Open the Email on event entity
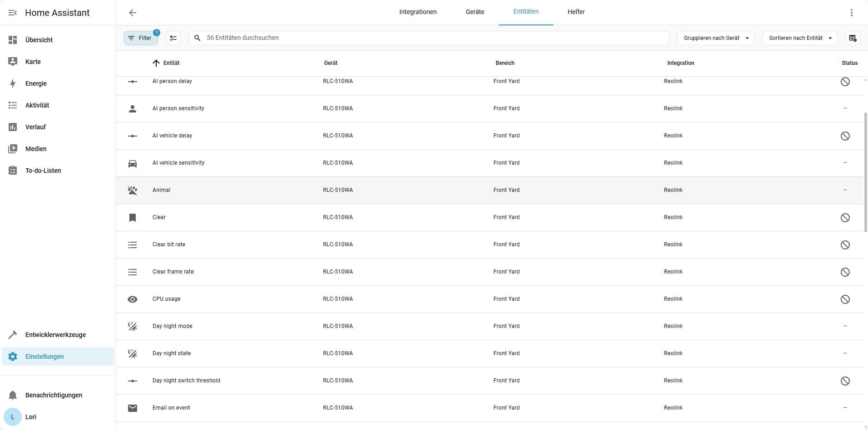This screenshot has width=868, height=430. tap(489, 408)
